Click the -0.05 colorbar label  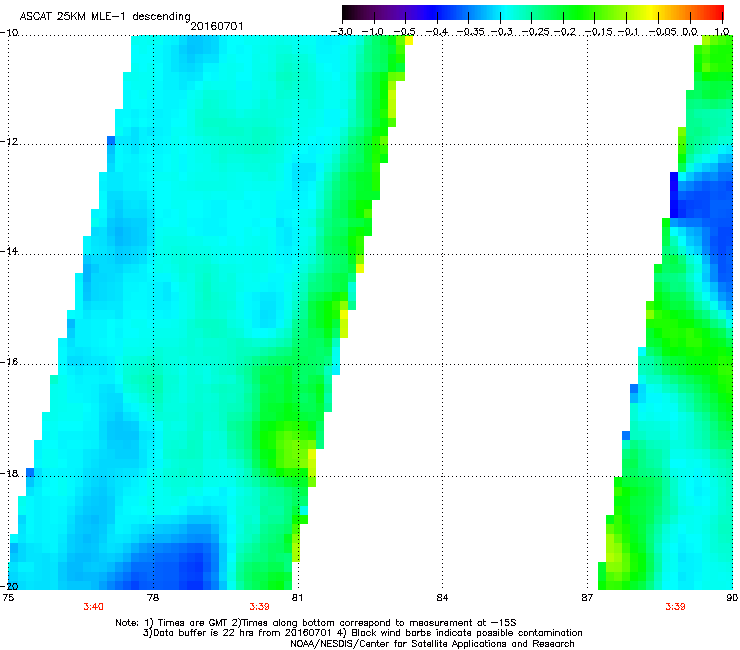pyautogui.click(x=663, y=32)
